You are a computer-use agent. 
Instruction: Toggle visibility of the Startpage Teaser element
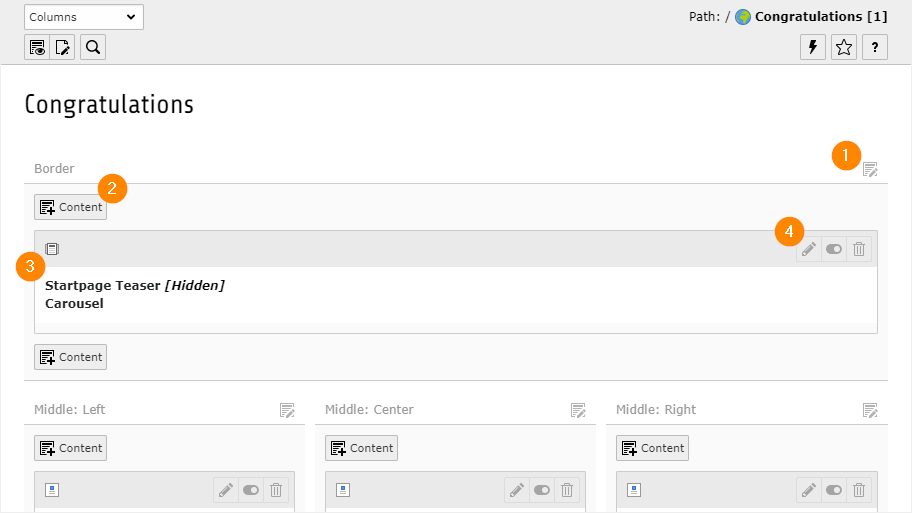tap(834, 249)
